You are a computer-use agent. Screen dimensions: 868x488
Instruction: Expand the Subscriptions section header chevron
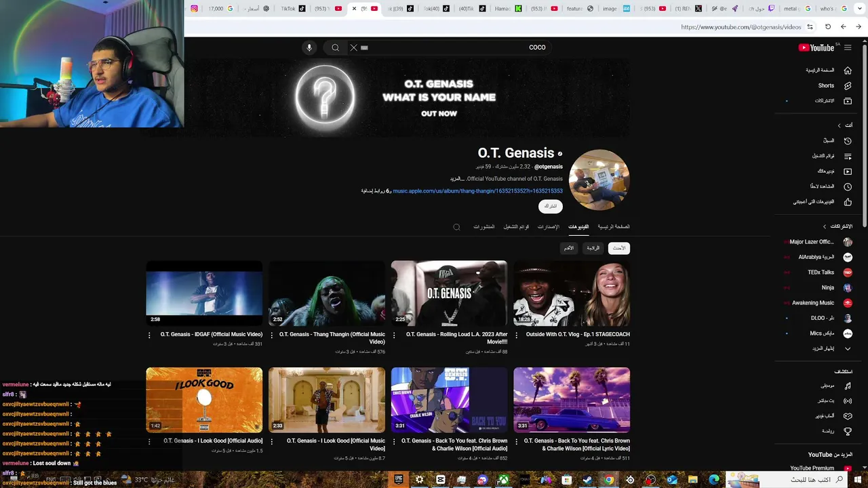[x=825, y=226]
